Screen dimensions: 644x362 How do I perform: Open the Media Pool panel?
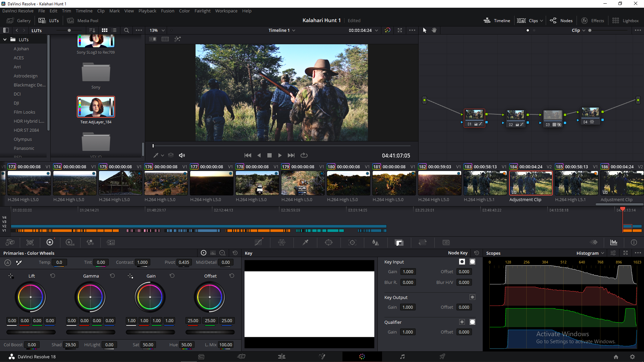tap(83, 21)
